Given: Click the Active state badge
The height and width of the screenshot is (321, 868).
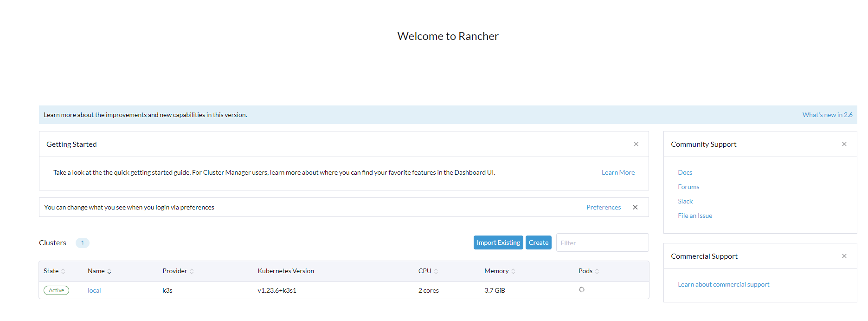Looking at the screenshot, I should point(56,290).
